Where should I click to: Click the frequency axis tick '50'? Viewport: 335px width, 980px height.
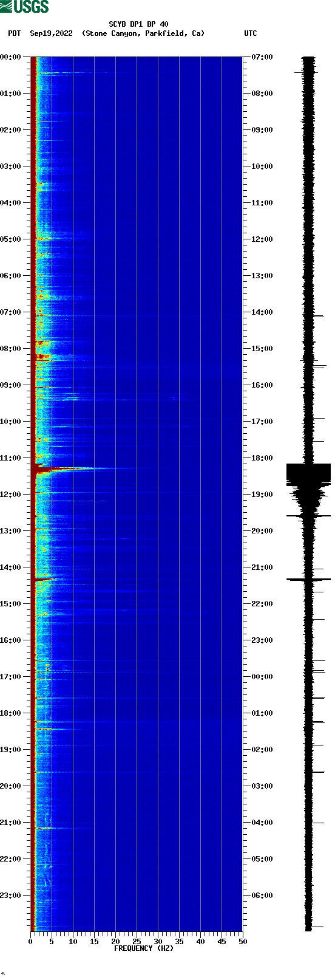[243, 942]
